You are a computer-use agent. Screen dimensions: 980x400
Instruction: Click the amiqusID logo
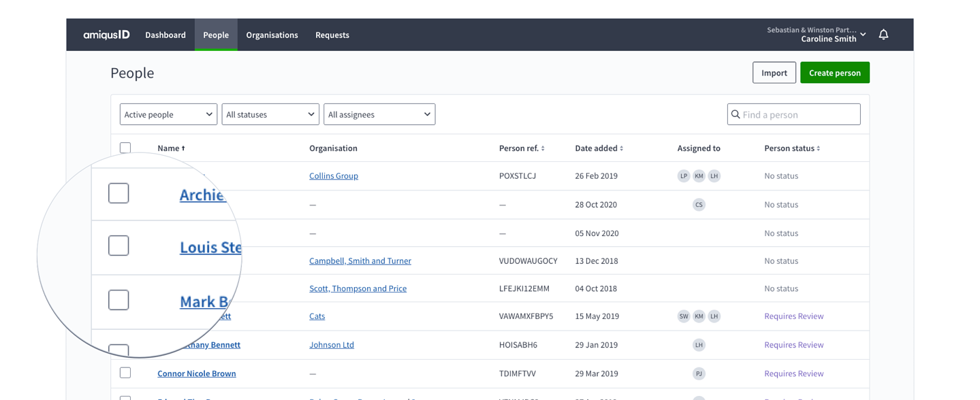tap(106, 35)
